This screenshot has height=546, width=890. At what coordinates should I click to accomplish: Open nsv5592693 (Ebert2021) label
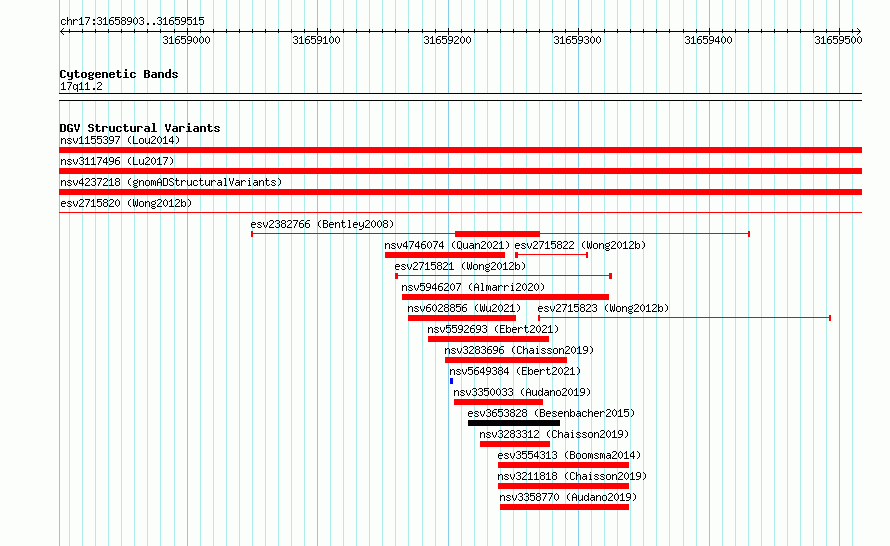click(493, 329)
